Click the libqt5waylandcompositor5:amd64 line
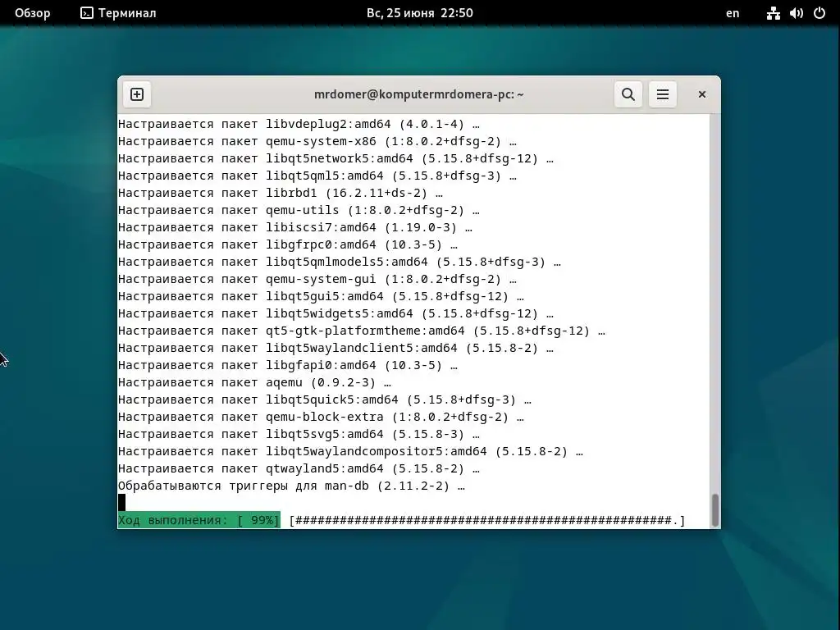Viewport: 840px width, 630px height. (350, 451)
